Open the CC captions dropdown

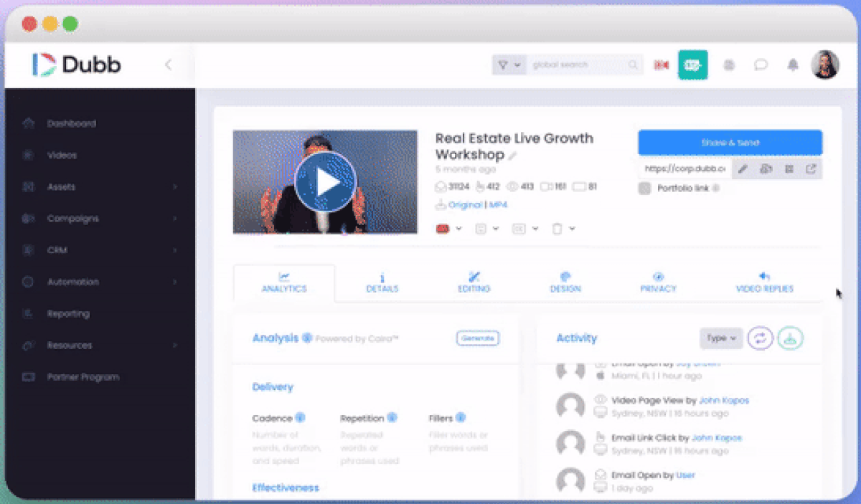(x=524, y=229)
